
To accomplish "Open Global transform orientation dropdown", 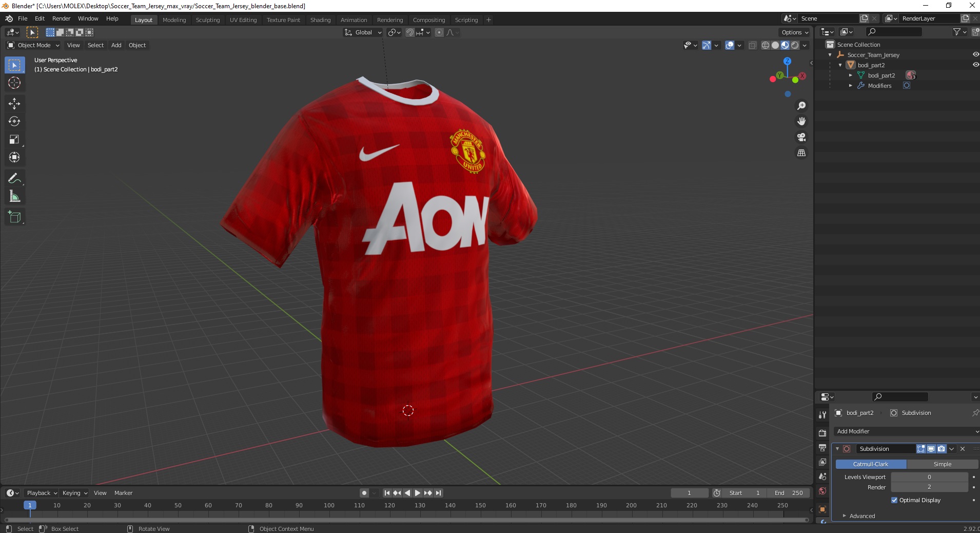I will (363, 32).
